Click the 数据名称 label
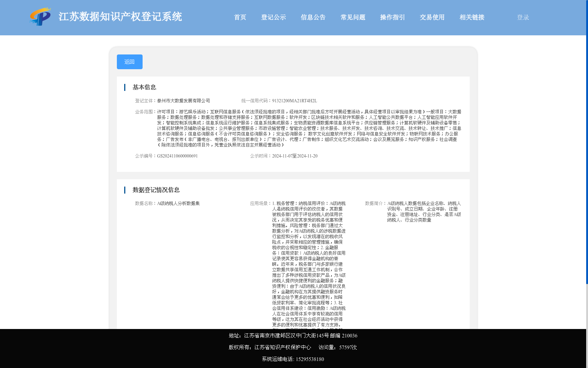588x368 pixels. [x=146, y=204]
